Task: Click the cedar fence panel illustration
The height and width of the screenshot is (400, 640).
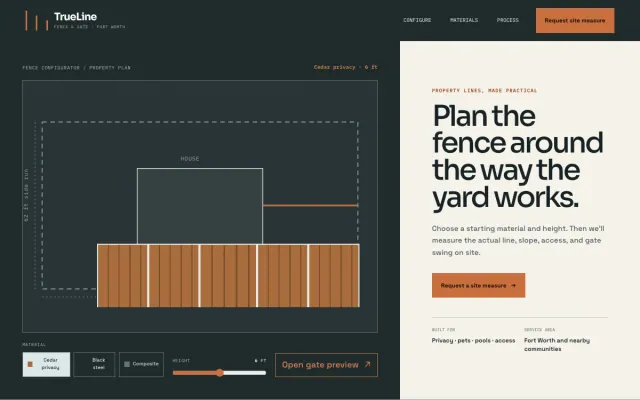Action: click(x=229, y=276)
